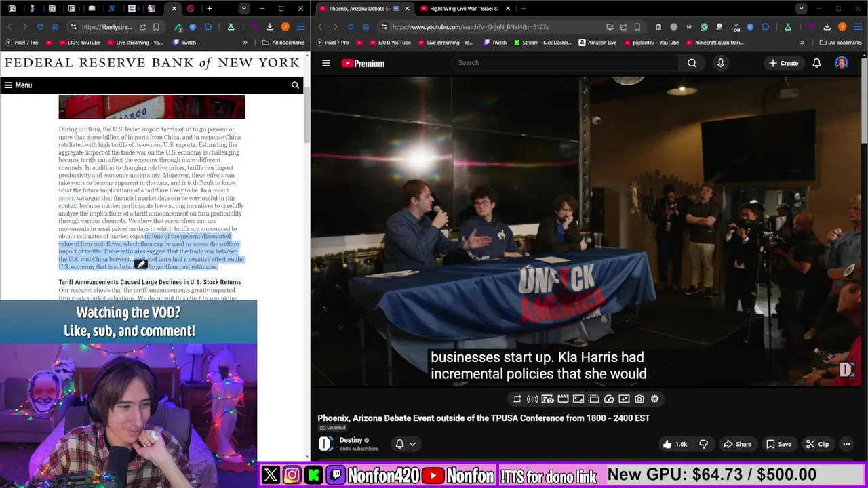
Task: Share the video with the Share button
Action: (737, 444)
